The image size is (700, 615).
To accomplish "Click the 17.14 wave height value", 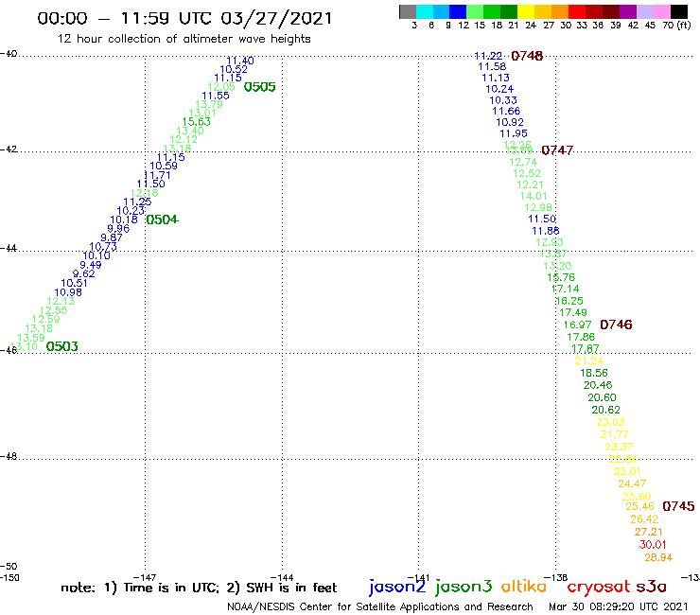I will point(565,289).
